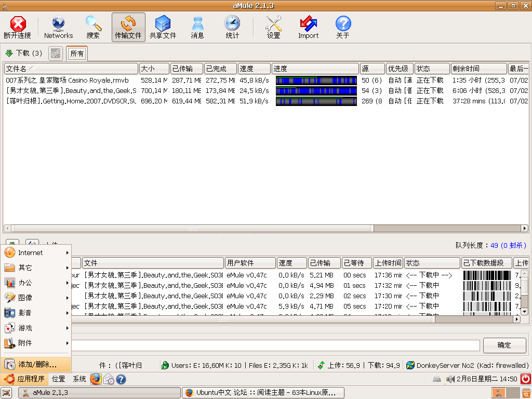532x399 pixels.
Task: Sort uploads by 用户软件 column header
Action: point(250,263)
